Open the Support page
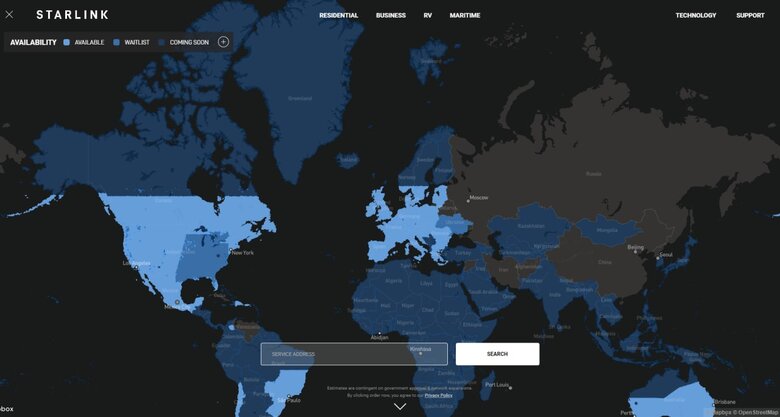Screen dimensions: 780x417 [x=750, y=16]
